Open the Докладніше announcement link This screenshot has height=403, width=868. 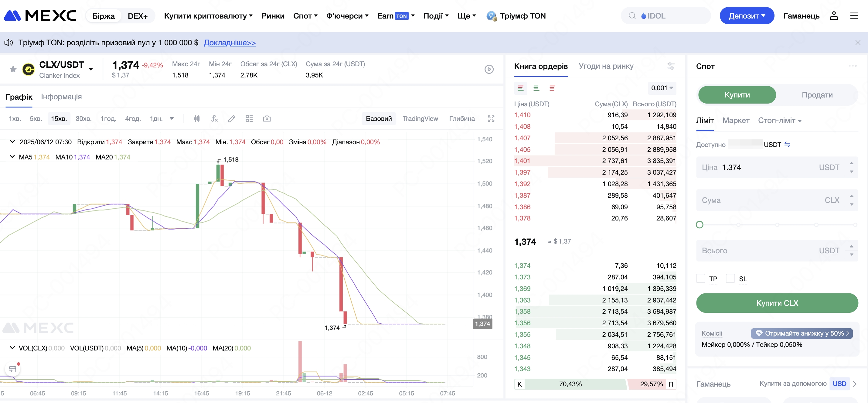click(x=230, y=43)
